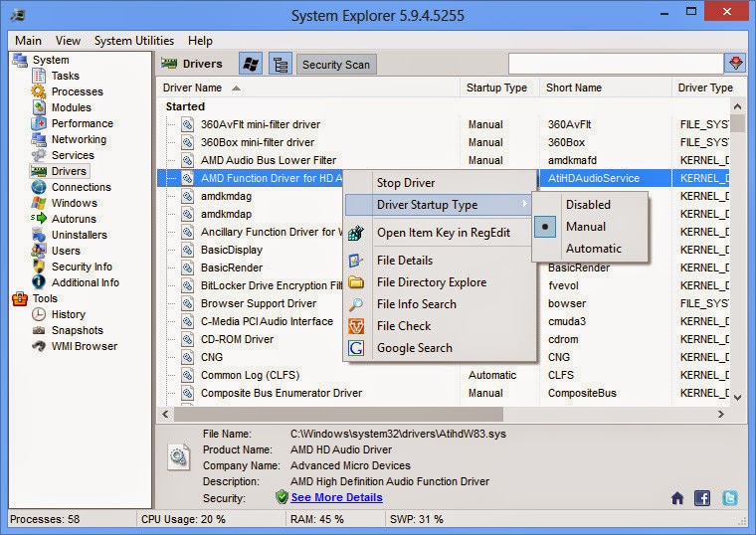Click the CPU Usage status bar entry

[183, 519]
